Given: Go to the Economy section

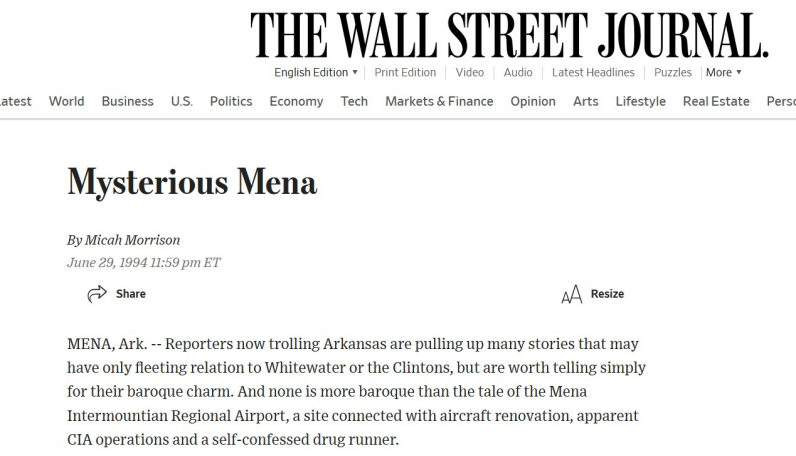Looking at the screenshot, I should (x=296, y=101).
